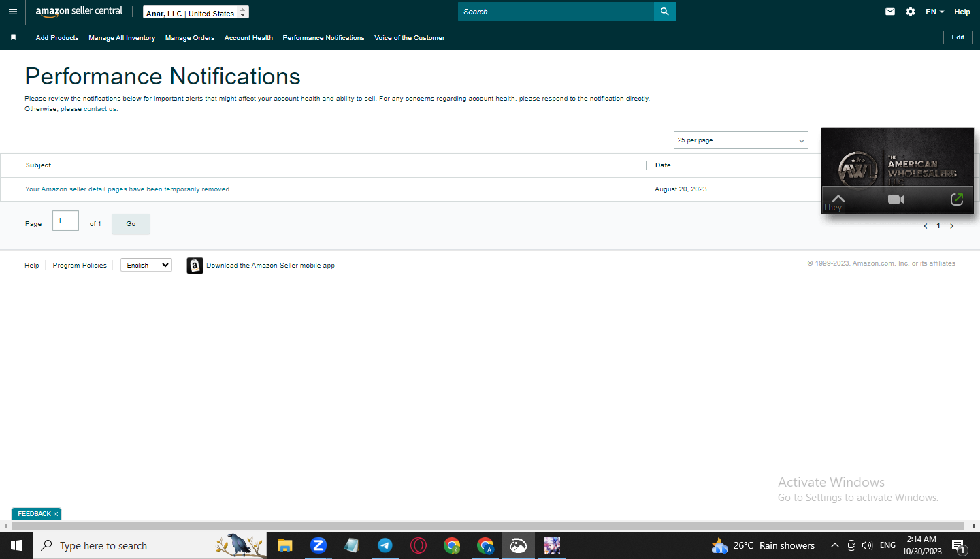This screenshot has height=559, width=980.
Task: Open the mail messages icon
Action: tap(890, 12)
